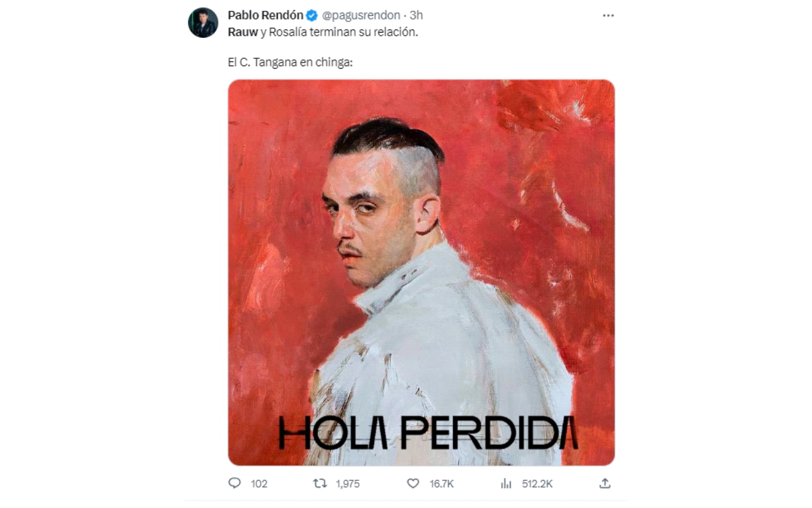Click the @pagusrendon handle

[x=361, y=15]
